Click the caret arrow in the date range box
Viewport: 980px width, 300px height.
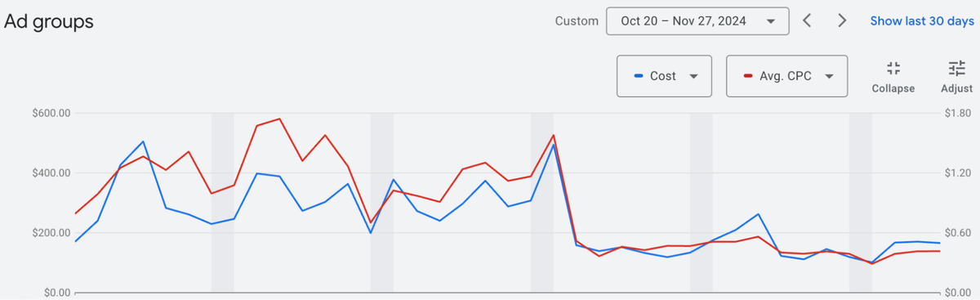[x=771, y=22]
